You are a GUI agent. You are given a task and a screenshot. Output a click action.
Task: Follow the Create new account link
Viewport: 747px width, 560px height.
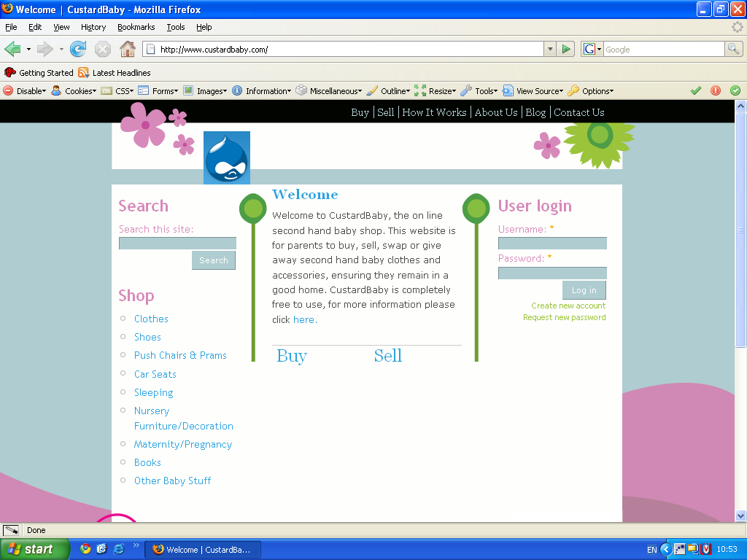pos(568,306)
